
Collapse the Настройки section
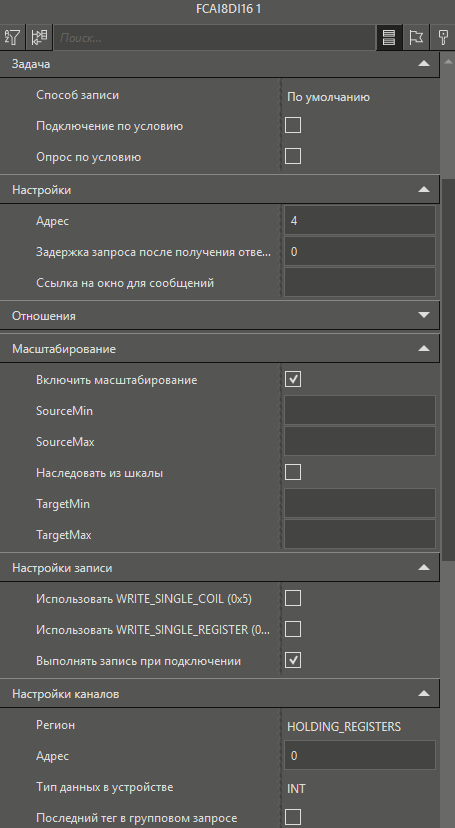click(x=423, y=190)
